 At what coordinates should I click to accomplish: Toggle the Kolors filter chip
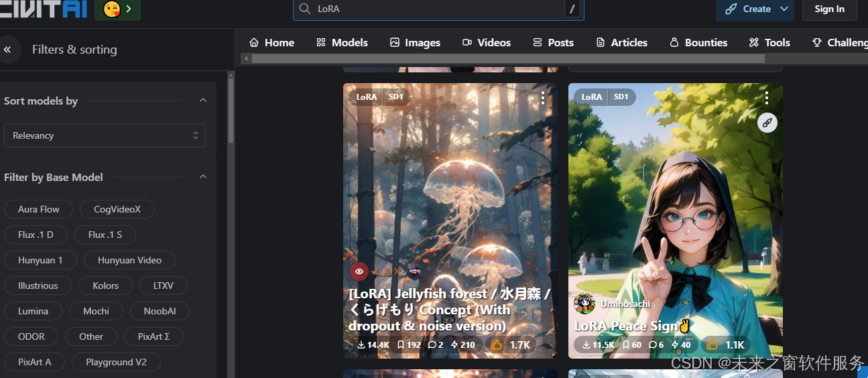106,286
